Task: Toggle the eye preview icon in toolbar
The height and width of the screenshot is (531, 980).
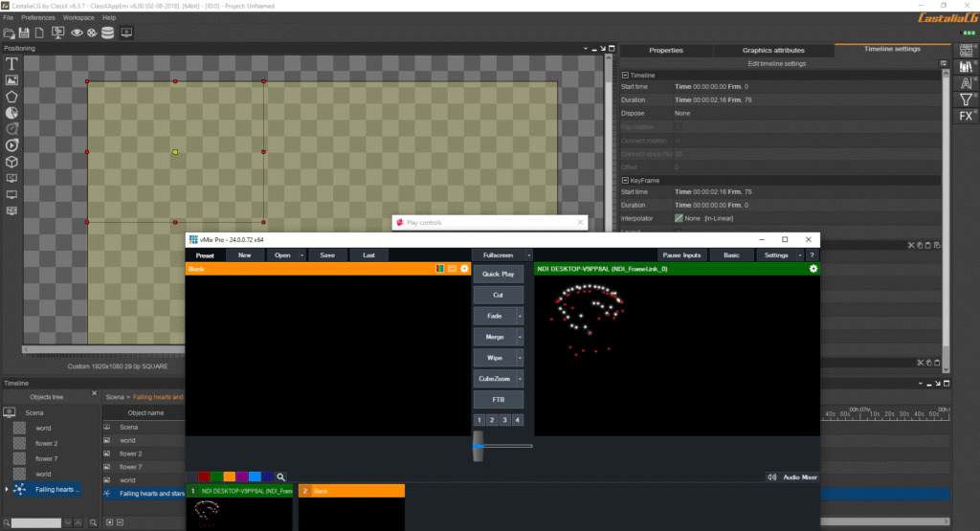Action: 76,33
